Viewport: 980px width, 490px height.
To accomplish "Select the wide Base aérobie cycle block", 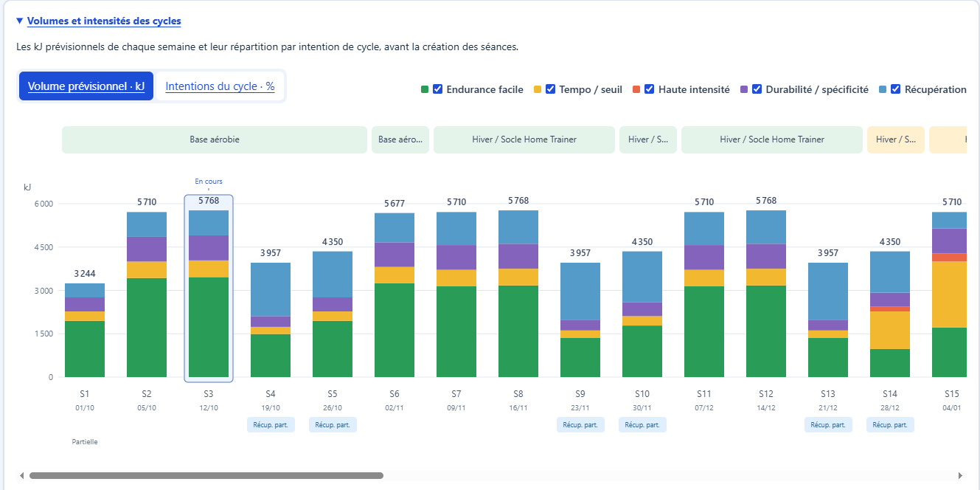I will click(x=215, y=139).
